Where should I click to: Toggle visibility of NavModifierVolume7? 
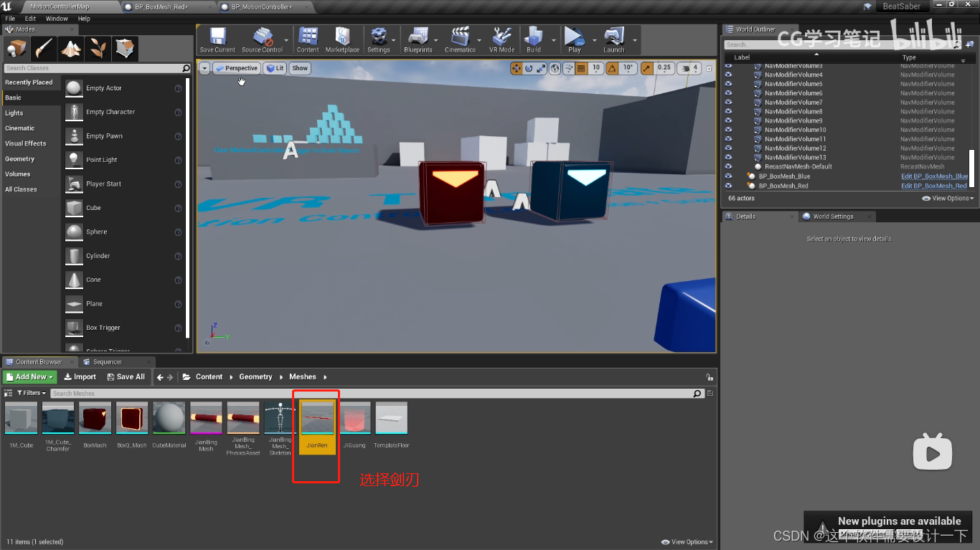coord(728,103)
